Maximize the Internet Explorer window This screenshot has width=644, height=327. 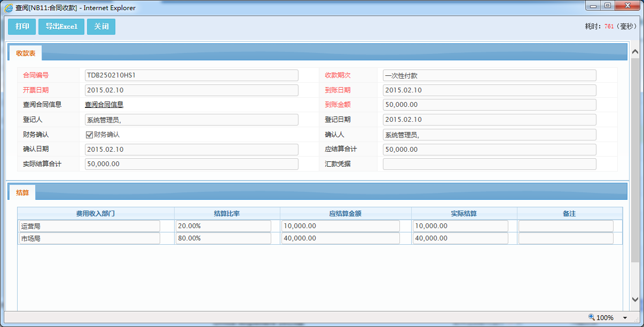click(608, 6)
